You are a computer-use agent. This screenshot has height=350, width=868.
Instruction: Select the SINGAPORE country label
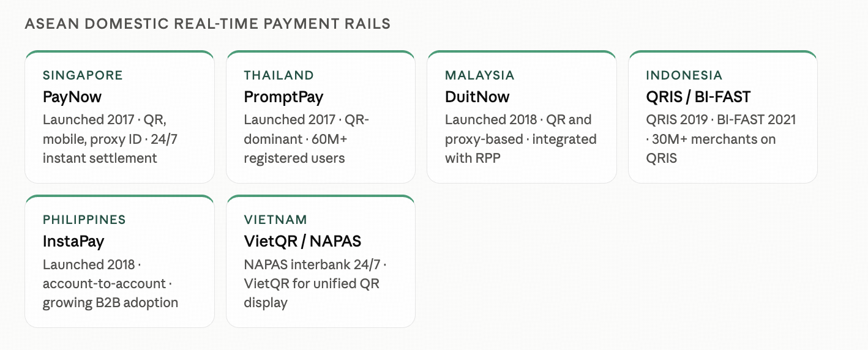(x=83, y=75)
